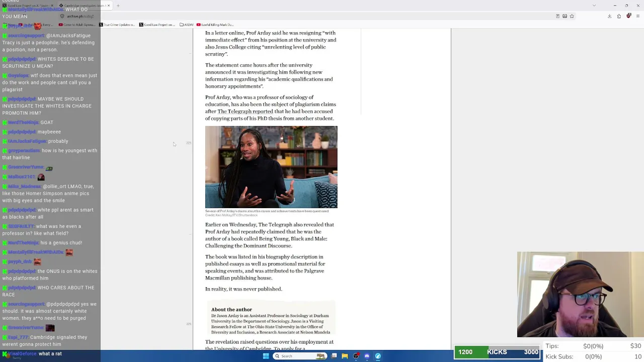Open the 'Come to Adult Gymna...' bookmark
This screenshot has height=362, width=644.
(x=77, y=25)
